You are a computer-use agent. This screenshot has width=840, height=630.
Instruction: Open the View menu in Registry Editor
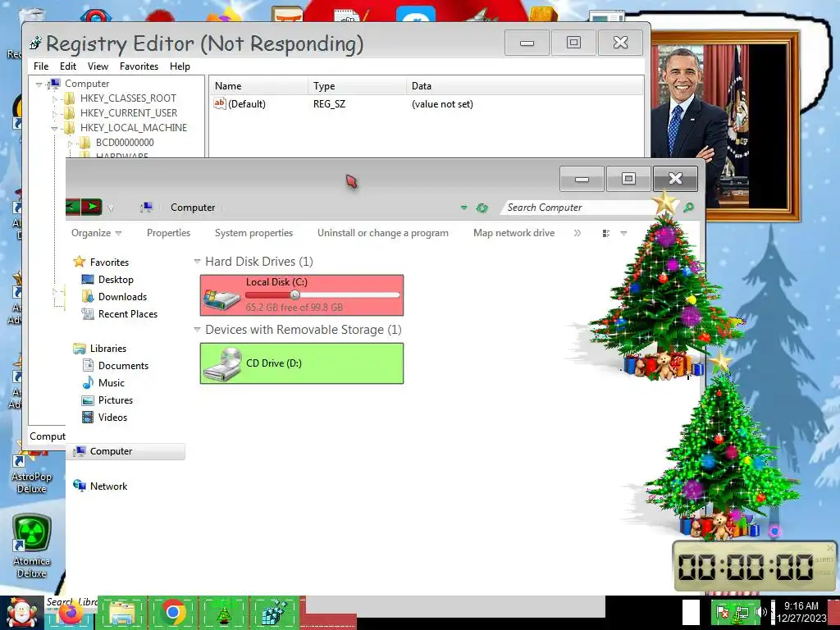click(98, 66)
